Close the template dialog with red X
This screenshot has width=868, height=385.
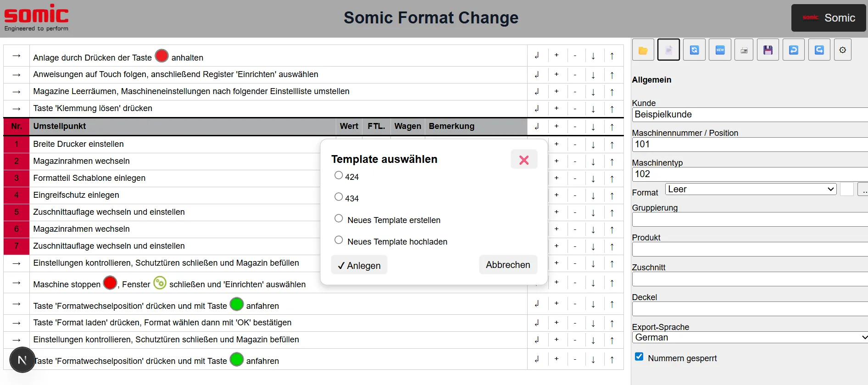(x=524, y=160)
